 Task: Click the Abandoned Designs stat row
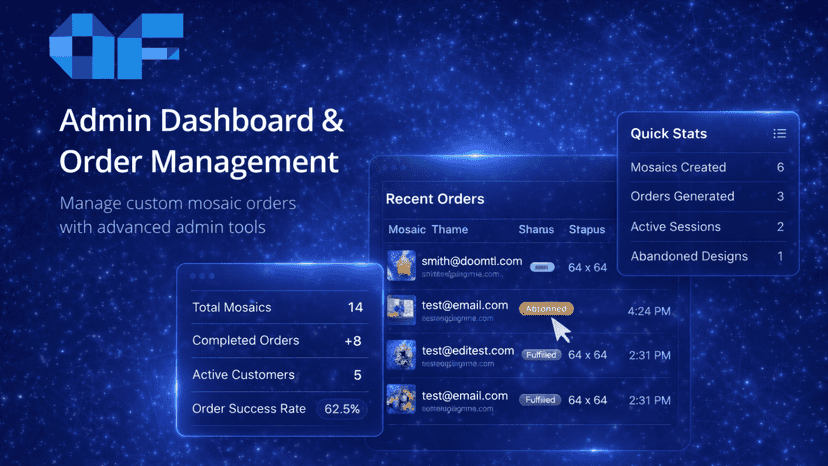(708, 256)
